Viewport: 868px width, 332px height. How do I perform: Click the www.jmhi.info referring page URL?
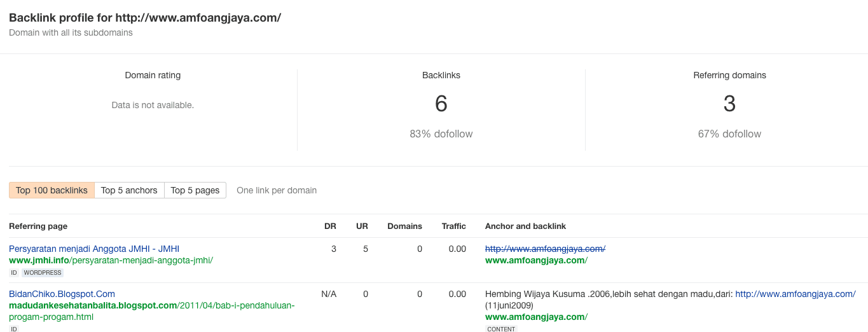111,260
